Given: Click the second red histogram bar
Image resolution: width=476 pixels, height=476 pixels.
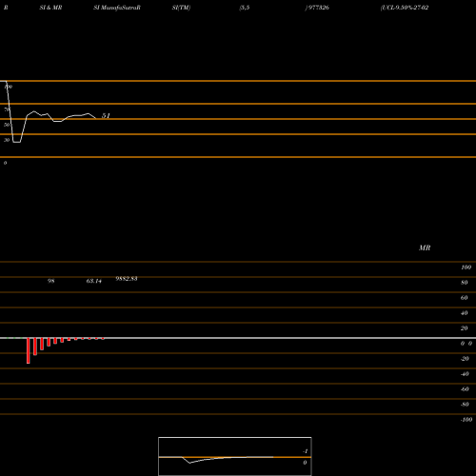Looking at the screenshot, I should [35, 347].
